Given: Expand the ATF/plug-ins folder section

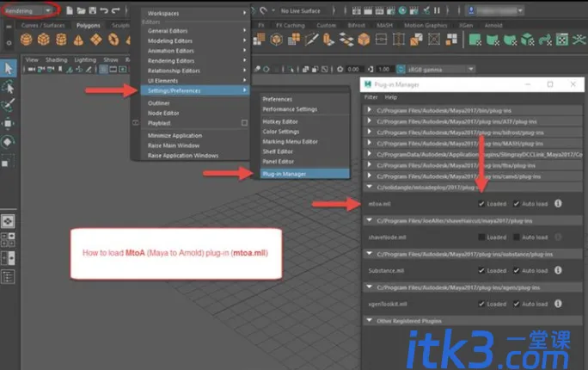Looking at the screenshot, I should pos(369,120).
